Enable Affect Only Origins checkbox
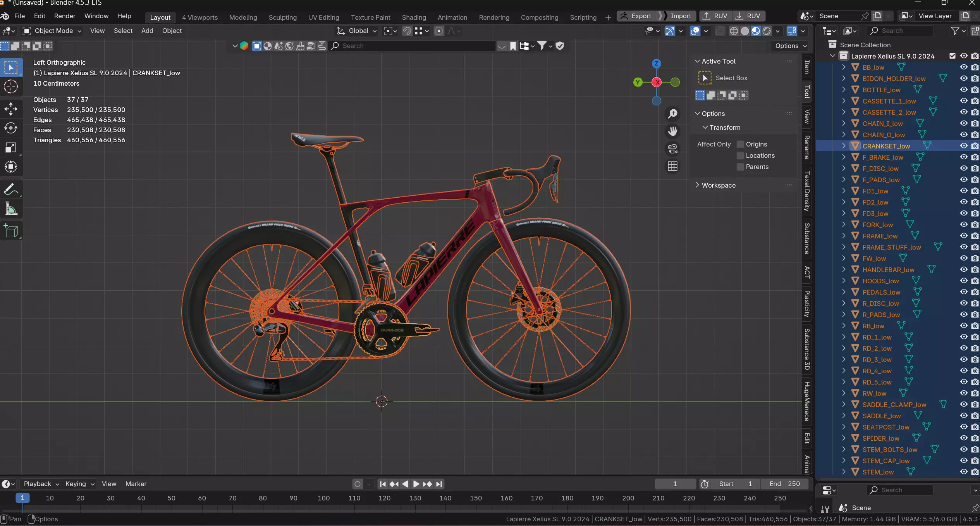 click(740, 144)
